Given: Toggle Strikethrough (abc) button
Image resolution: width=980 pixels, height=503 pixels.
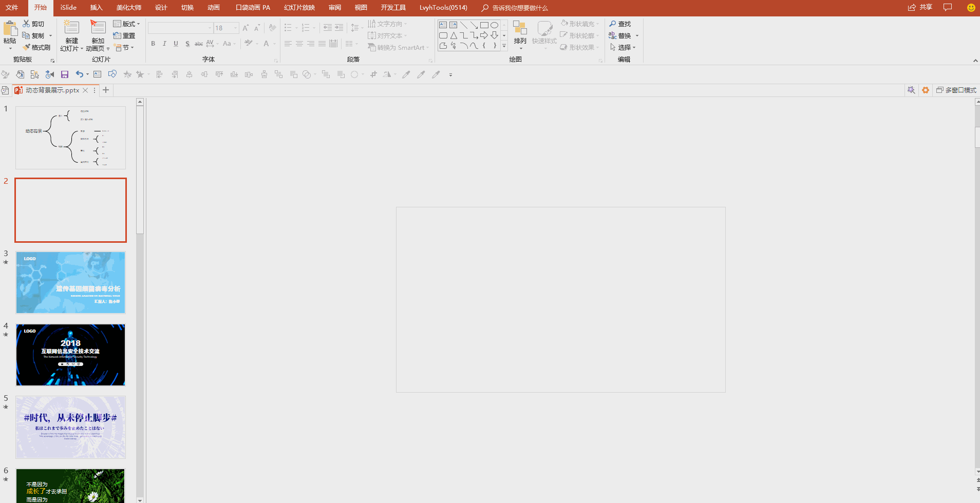Looking at the screenshot, I should (x=199, y=44).
